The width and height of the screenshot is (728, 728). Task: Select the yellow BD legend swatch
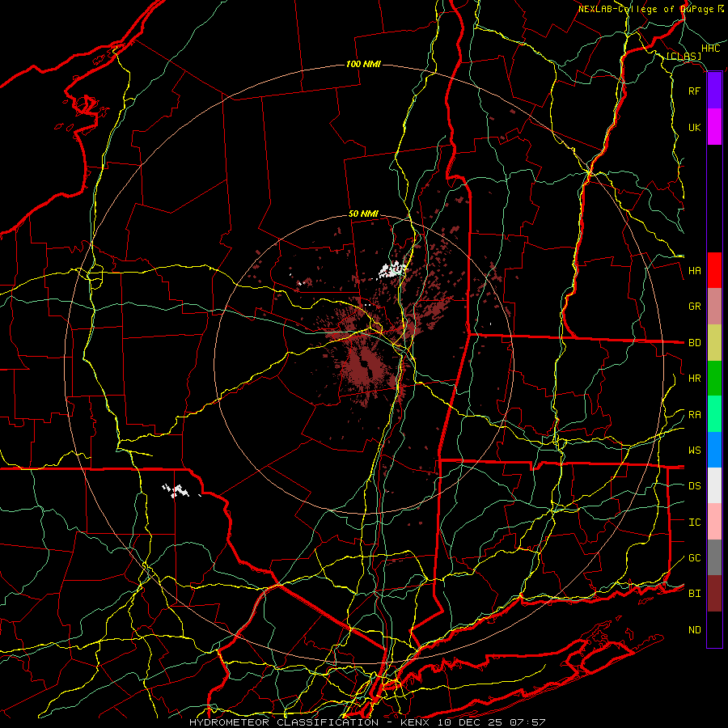pos(714,343)
